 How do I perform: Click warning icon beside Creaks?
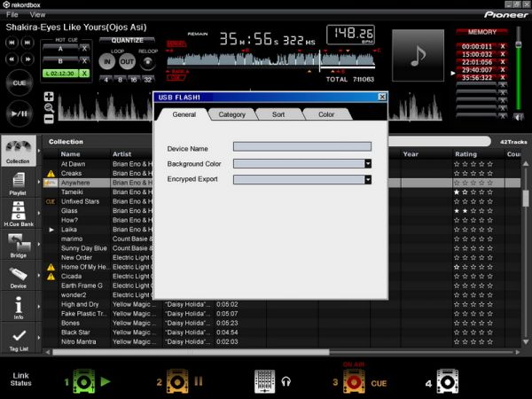tap(51, 174)
